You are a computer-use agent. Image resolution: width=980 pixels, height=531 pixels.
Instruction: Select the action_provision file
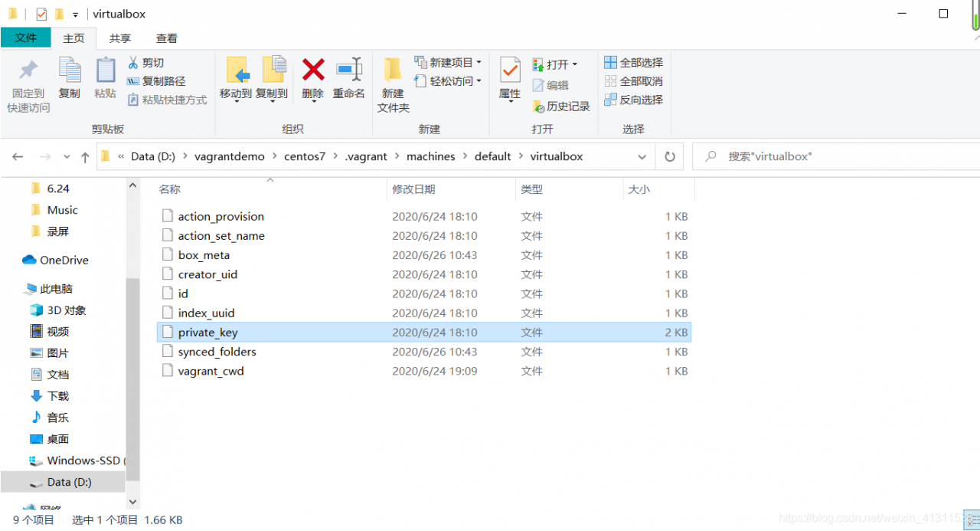[x=423, y=217]
